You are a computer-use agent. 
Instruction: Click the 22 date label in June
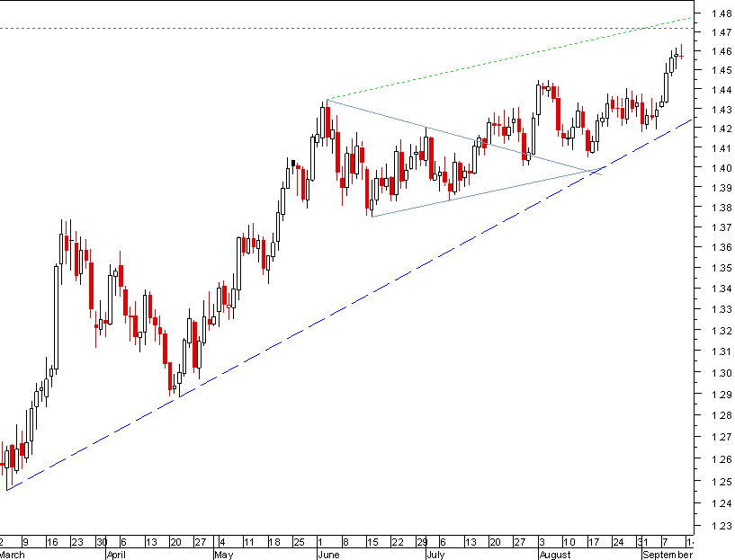(398, 542)
